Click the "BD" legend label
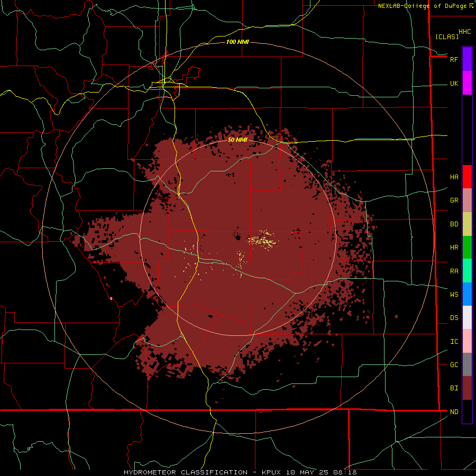 [454, 224]
